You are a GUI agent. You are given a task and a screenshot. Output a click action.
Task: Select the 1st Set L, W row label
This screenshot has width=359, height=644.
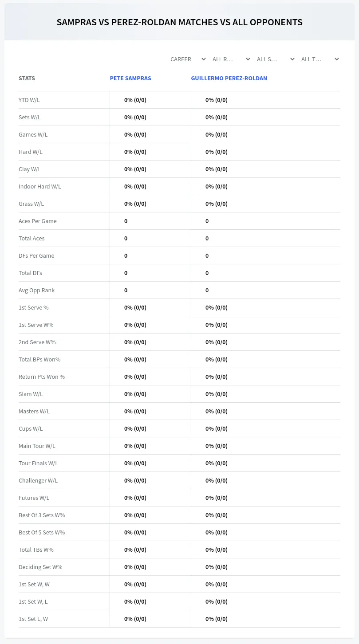tap(33, 619)
